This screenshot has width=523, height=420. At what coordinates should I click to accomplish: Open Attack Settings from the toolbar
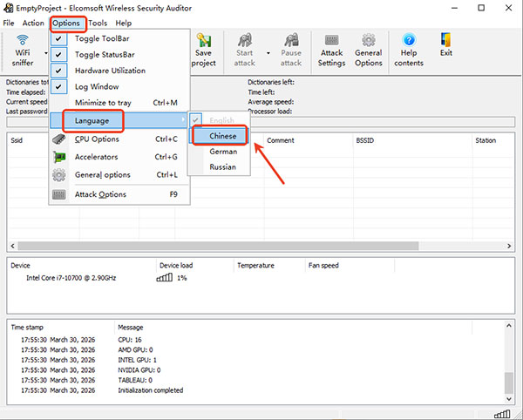(331, 51)
